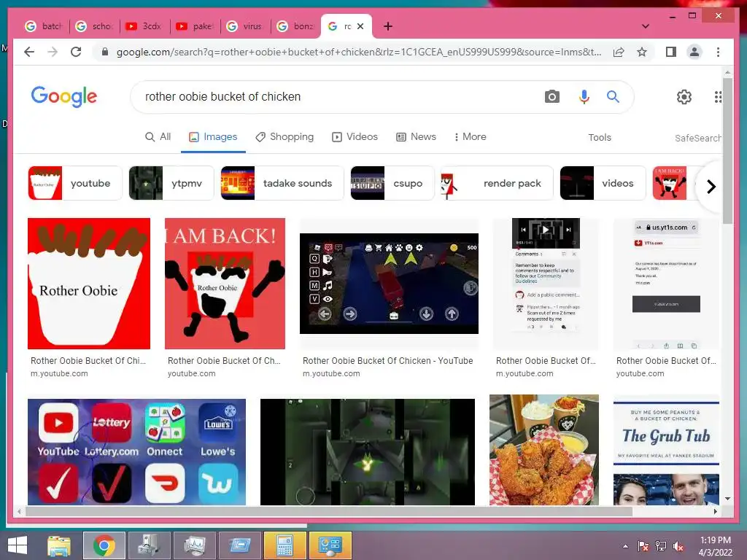Viewport: 747px width, 560px height.
Task: Filter by the 'csupo' suggestion chip
Action: pyautogui.click(x=392, y=183)
